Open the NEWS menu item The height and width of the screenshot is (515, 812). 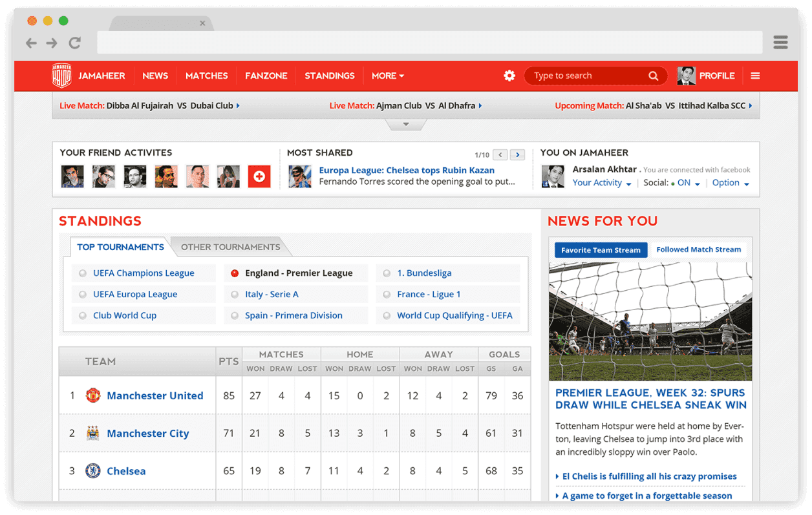click(155, 76)
